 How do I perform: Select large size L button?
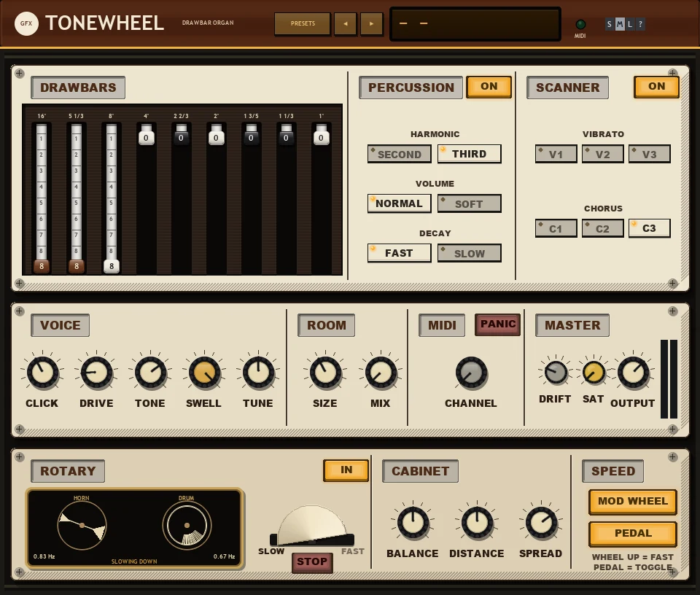coord(630,24)
